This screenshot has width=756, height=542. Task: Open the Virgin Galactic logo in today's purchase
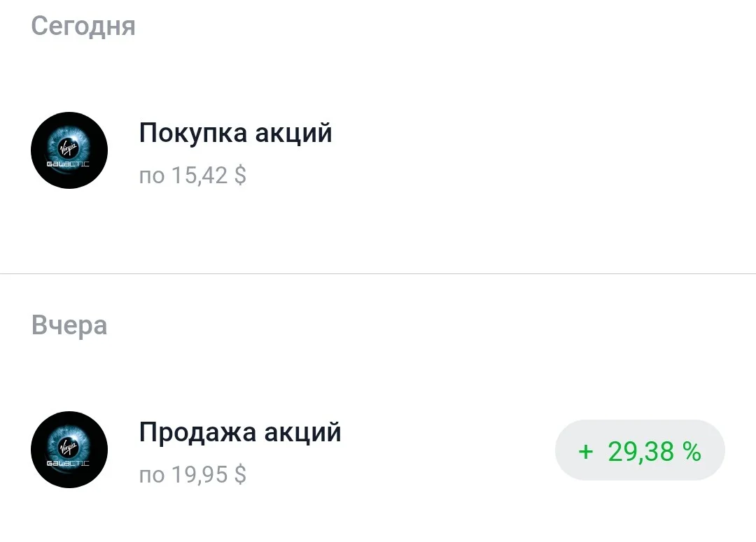(x=69, y=150)
